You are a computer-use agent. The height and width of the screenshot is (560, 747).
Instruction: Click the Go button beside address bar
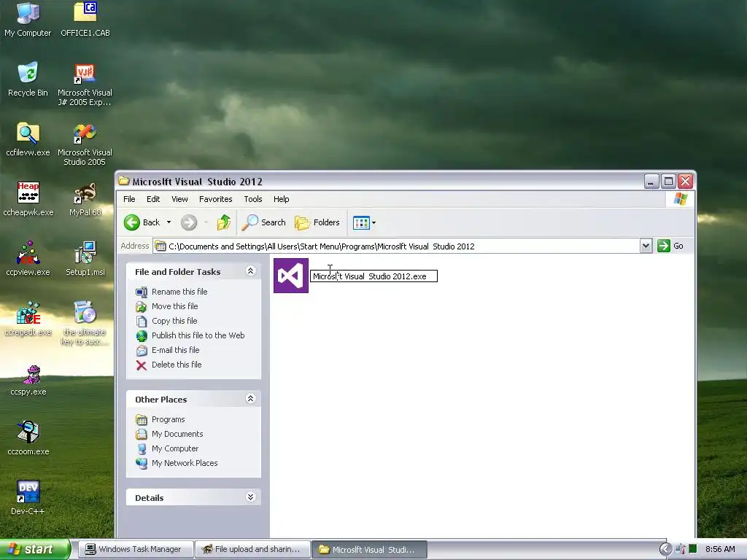pos(670,246)
